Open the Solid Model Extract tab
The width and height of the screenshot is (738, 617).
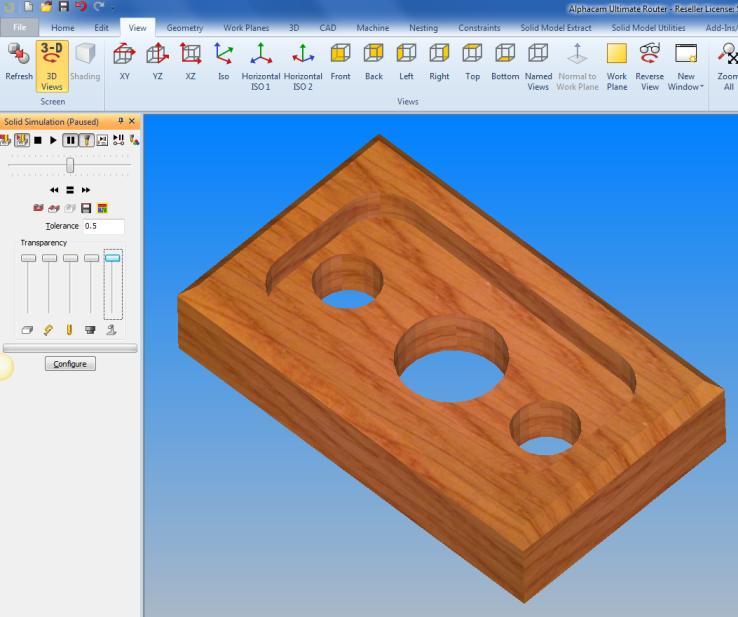(556, 28)
